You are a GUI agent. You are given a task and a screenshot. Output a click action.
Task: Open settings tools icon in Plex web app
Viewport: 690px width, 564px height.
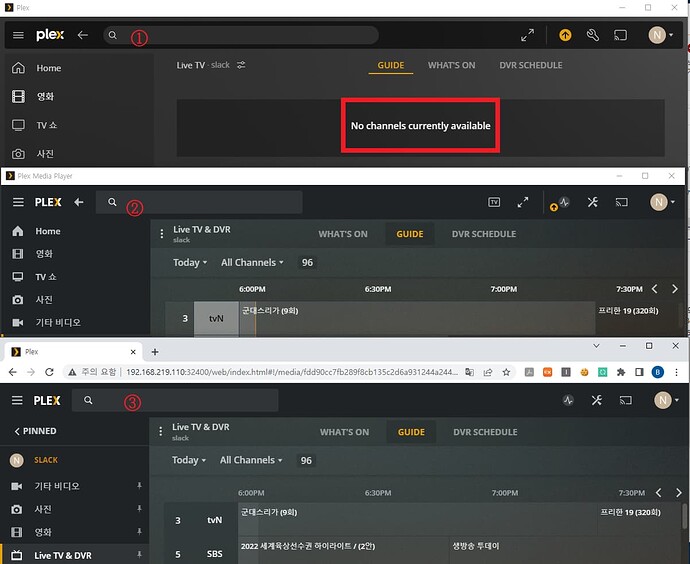(x=597, y=400)
